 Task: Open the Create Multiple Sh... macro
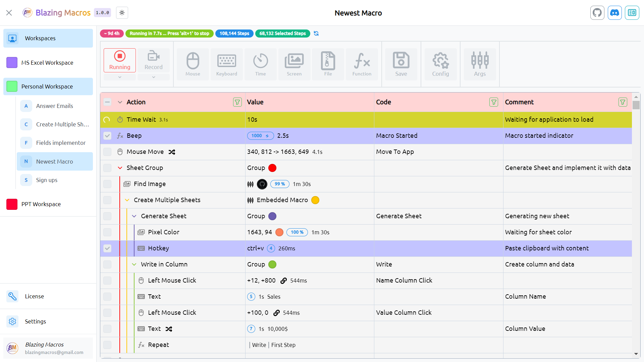click(x=55, y=124)
